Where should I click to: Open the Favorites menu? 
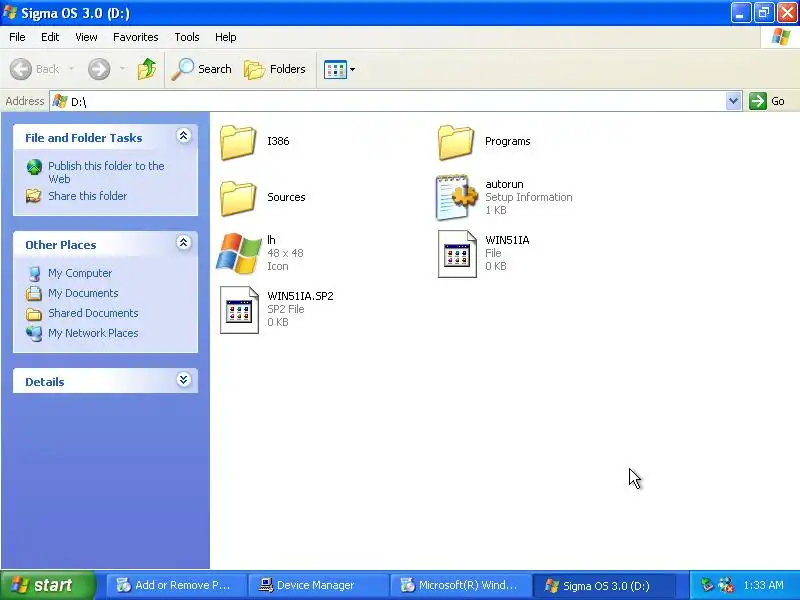pos(136,37)
